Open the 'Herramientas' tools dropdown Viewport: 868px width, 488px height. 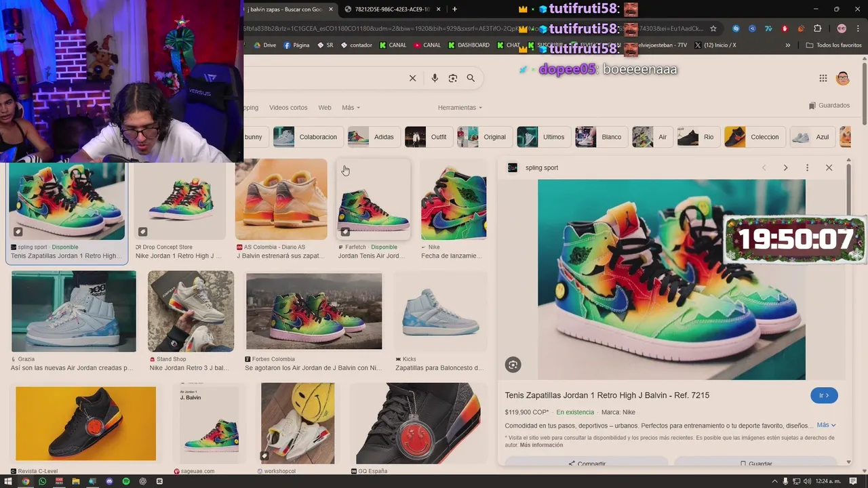[460, 108]
